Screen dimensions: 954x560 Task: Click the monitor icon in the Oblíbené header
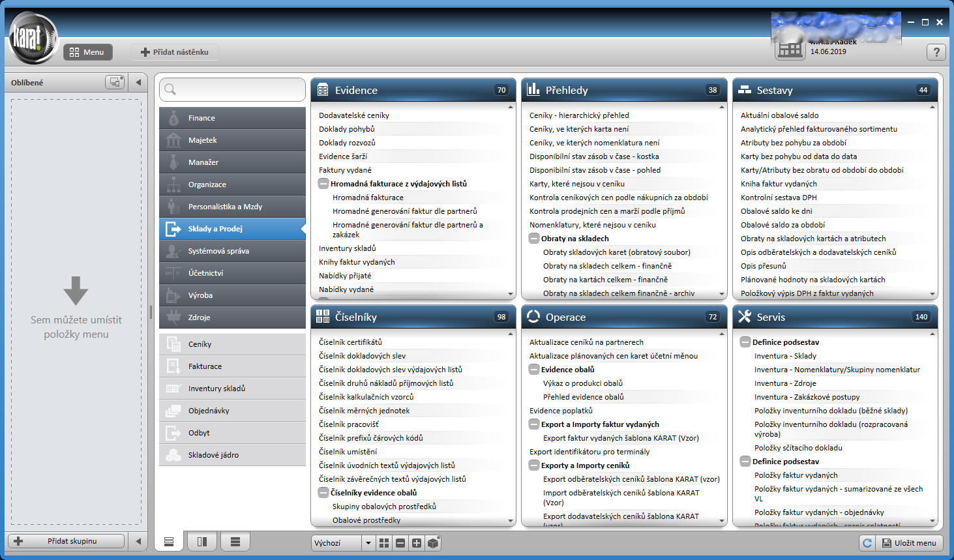click(115, 82)
